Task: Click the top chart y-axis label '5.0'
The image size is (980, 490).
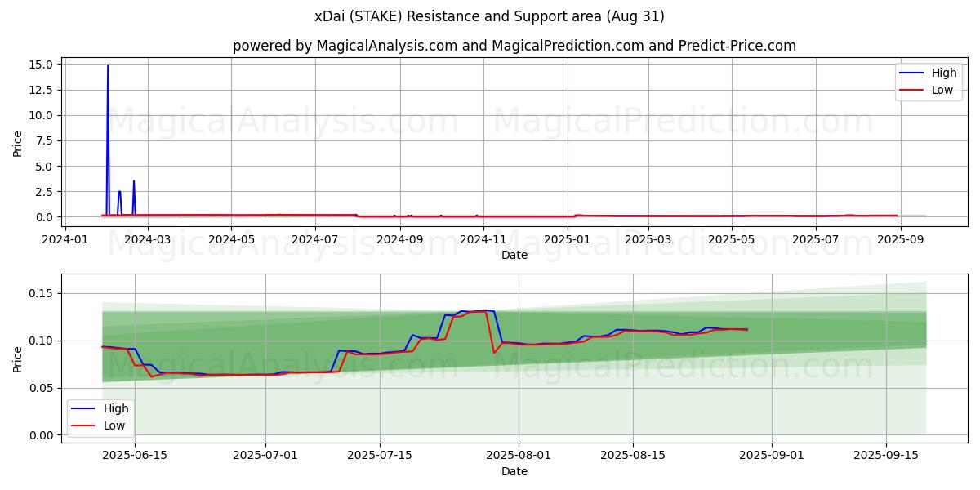Action: pyautogui.click(x=45, y=167)
